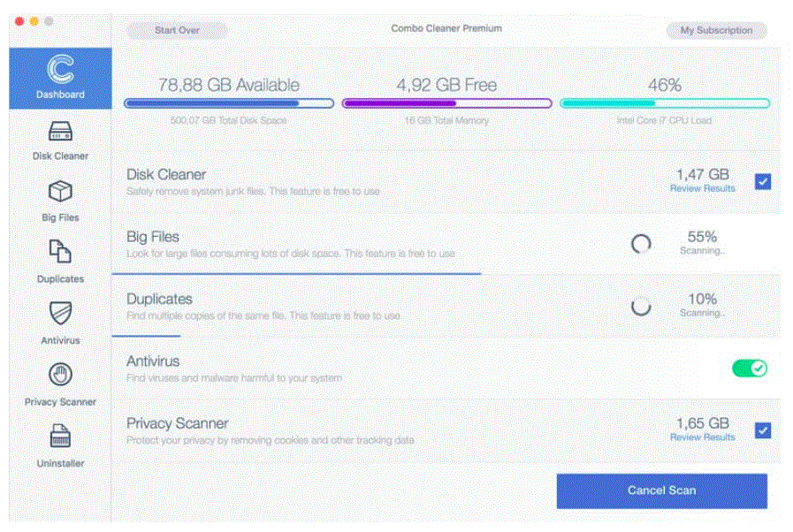Screen dimensions: 793x532
Task: Click the Disk Cleaner row heading
Action: point(166,174)
